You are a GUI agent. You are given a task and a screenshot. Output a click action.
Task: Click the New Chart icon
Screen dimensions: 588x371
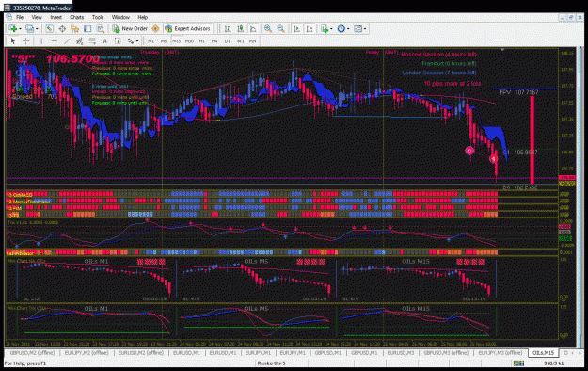[x=13, y=28]
